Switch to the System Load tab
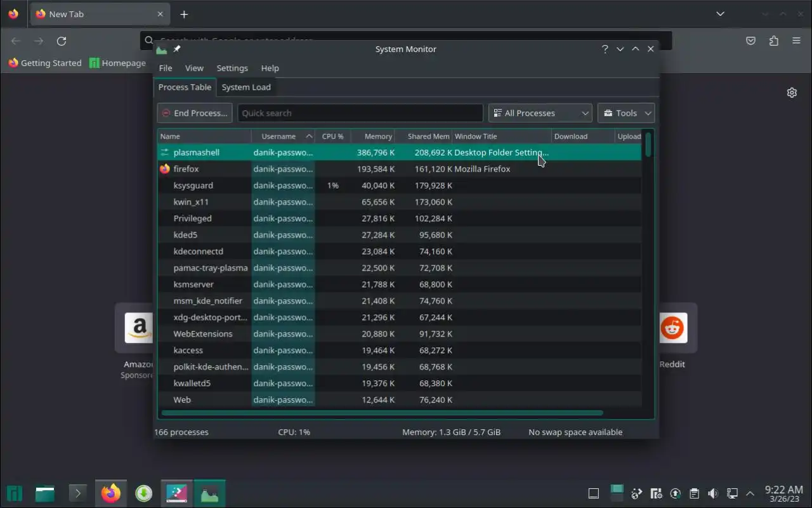812x508 pixels. tap(246, 87)
